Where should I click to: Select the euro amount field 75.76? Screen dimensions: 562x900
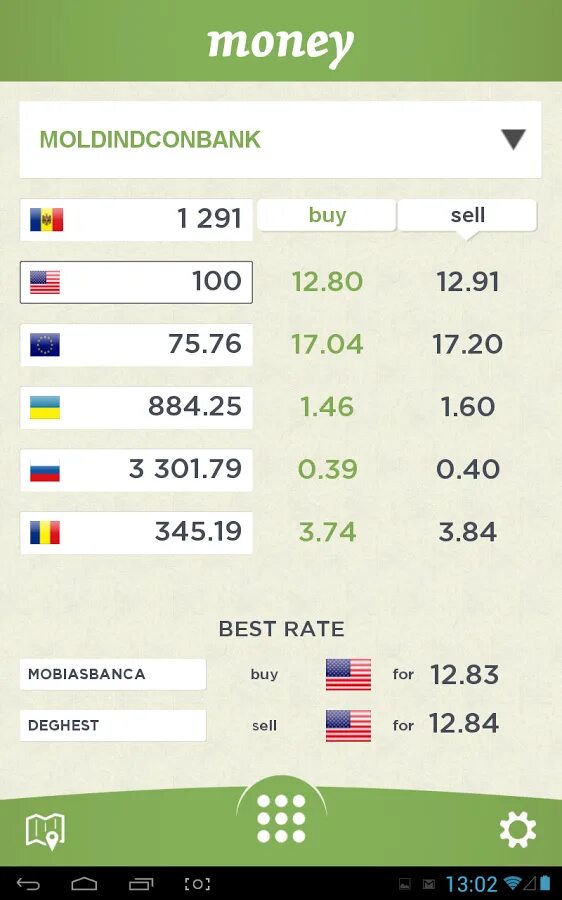(136, 344)
